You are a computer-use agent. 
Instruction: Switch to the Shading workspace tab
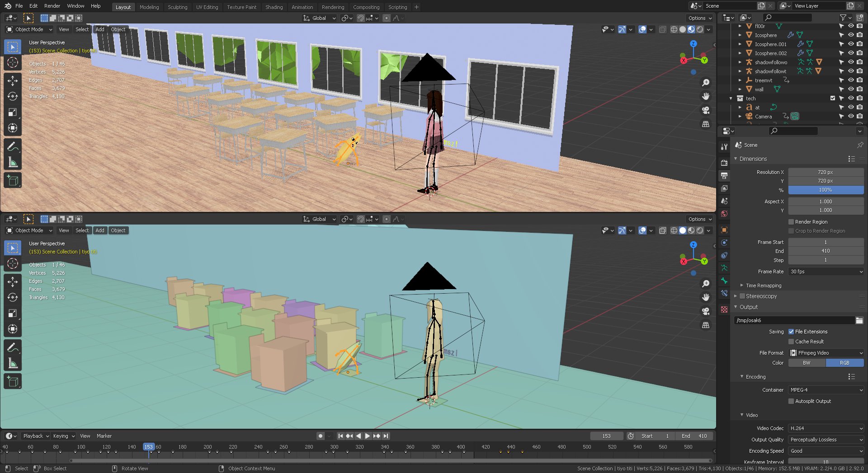(274, 7)
